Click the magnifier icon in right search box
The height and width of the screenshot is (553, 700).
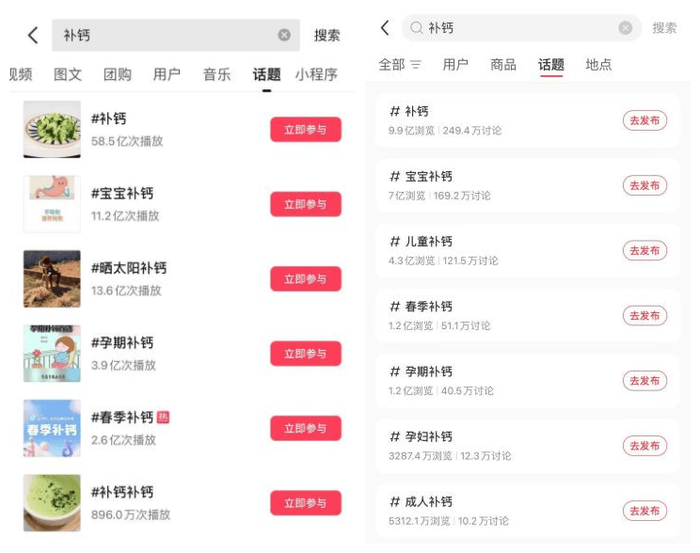point(416,28)
